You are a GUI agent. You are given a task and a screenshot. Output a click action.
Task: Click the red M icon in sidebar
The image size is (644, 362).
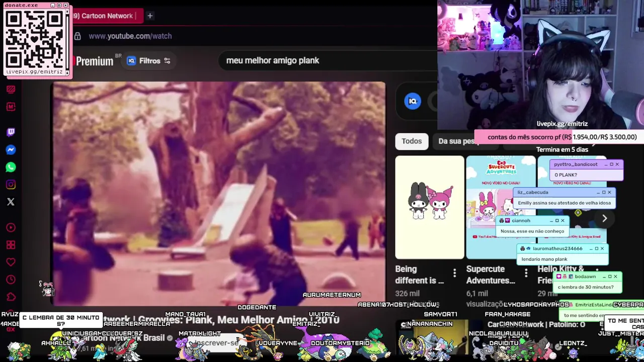click(11, 107)
